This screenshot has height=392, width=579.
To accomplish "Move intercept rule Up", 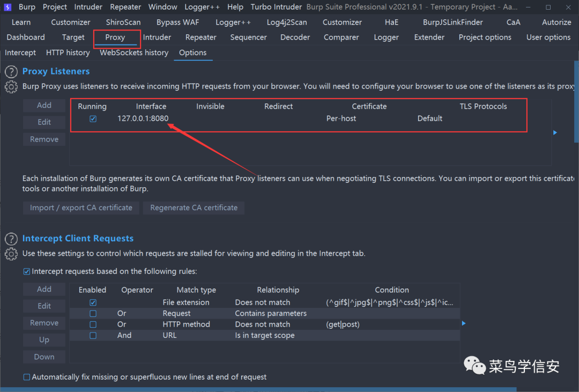I will click(44, 340).
